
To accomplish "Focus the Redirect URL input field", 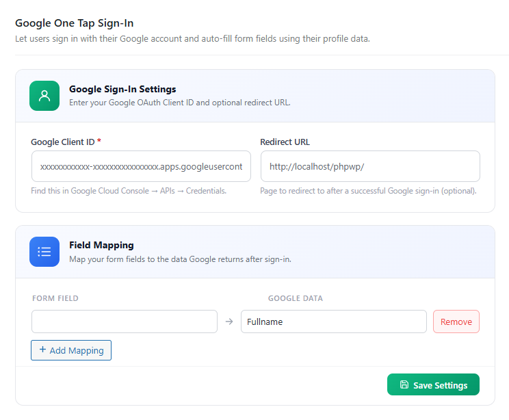I will (370, 166).
